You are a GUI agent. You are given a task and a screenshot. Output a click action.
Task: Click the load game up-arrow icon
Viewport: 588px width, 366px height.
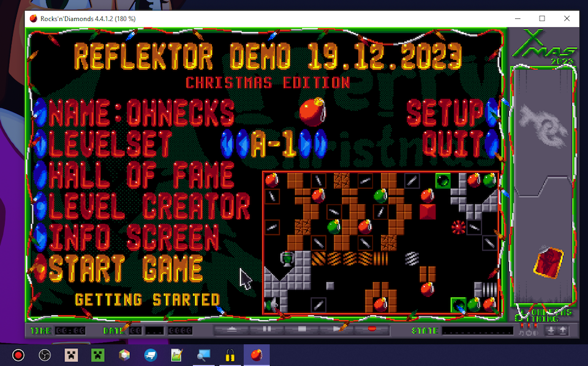[x=563, y=330]
